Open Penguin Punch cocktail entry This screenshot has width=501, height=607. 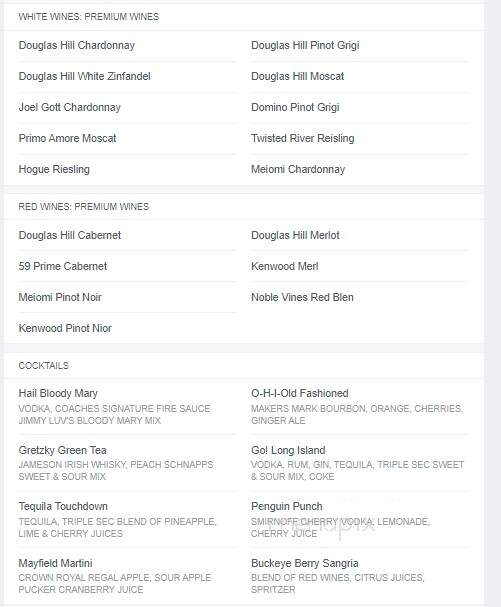pyautogui.click(x=287, y=506)
